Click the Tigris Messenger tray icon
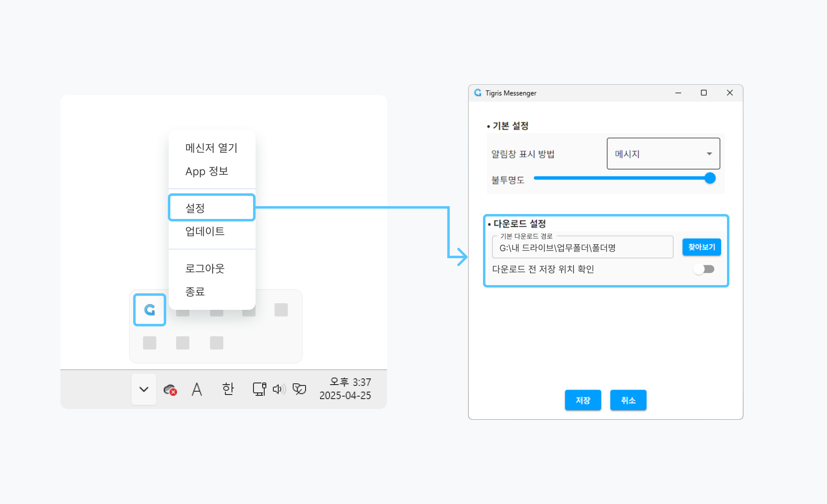The image size is (827, 504). [150, 310]
